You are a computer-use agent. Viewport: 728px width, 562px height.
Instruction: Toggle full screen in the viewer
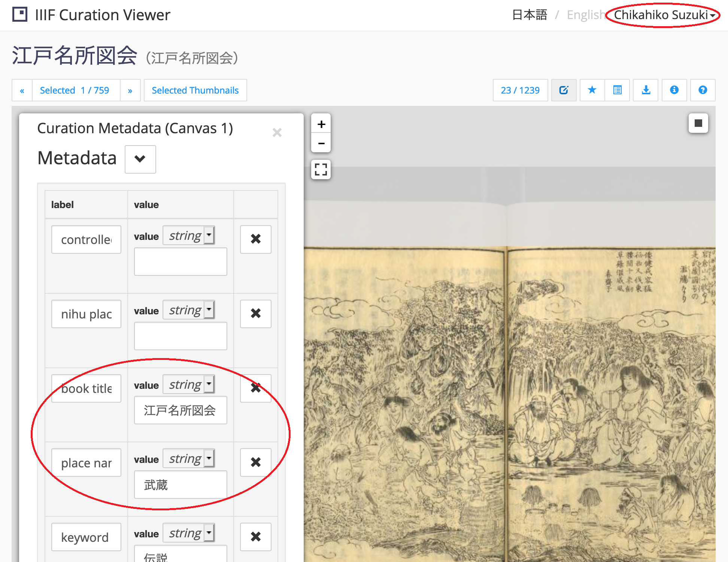321,169
